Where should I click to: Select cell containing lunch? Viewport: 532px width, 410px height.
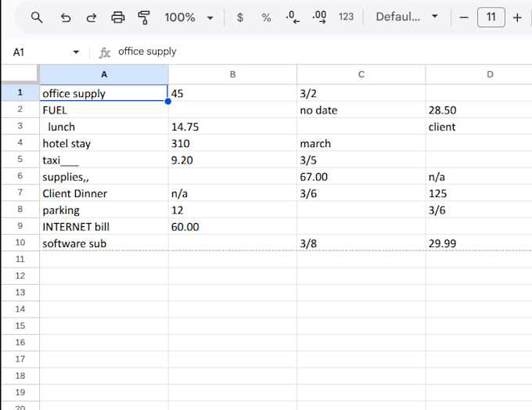click(104, 126)
